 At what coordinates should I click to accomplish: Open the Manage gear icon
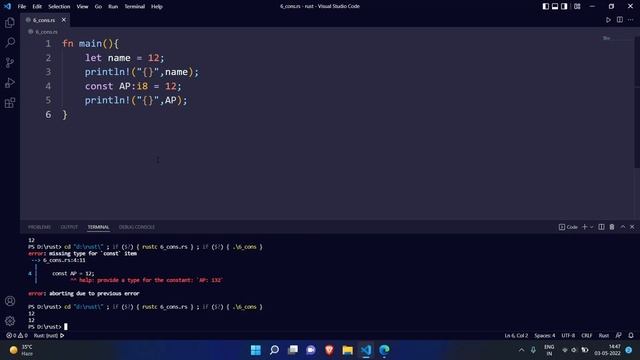pos(10,321)
